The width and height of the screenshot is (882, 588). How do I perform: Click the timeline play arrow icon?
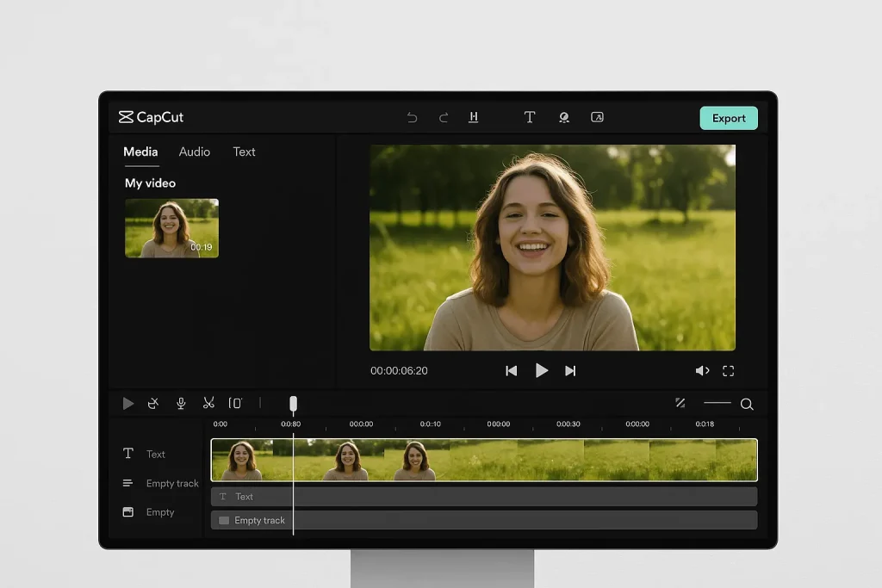click(128, 403)
